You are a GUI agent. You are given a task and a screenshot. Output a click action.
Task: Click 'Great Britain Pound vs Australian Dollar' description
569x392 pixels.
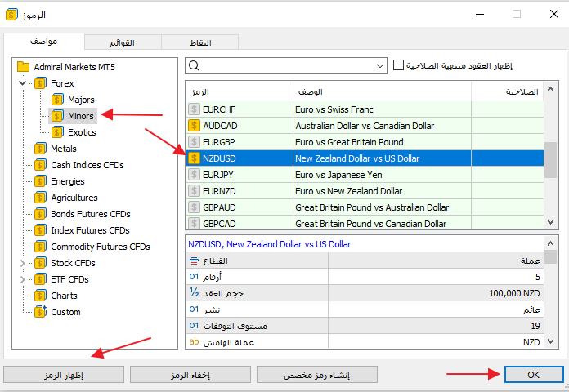372,207
